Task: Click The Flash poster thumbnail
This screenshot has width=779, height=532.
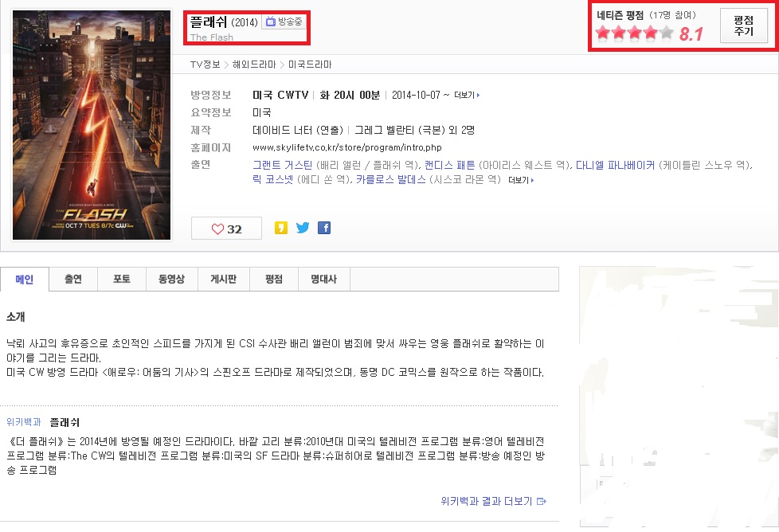Action: (92, 124)
